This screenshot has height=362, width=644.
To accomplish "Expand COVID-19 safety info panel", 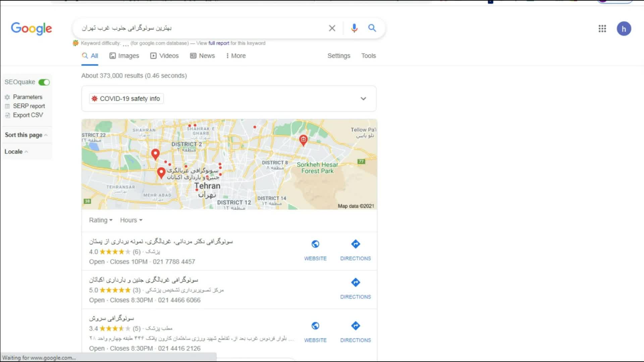I will pyautogui.click(x=363, y=99).
